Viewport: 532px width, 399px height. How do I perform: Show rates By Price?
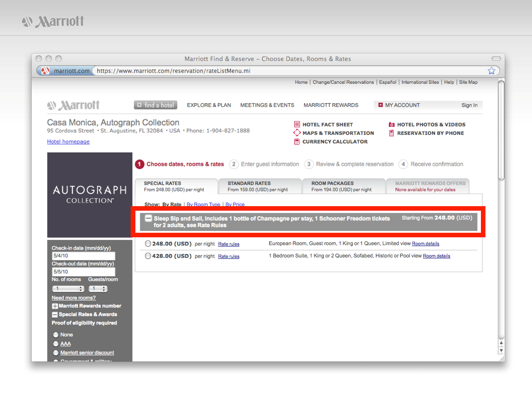(x=235, y=204)
